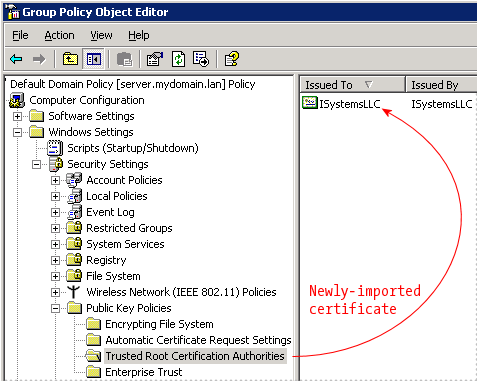Go up one level with folder icon
This screenshot has width=477, height=381.
[70, 59]
